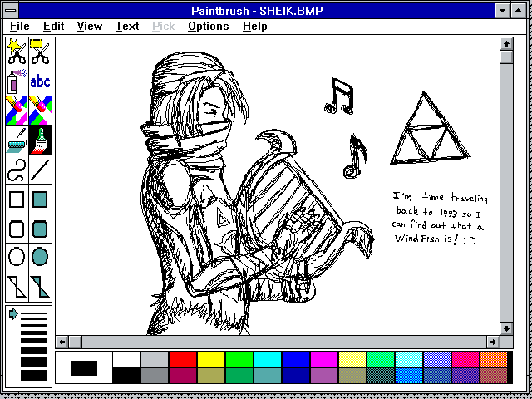Pick the yellow color swatch

pyautogui.click(x=211, y=360)
